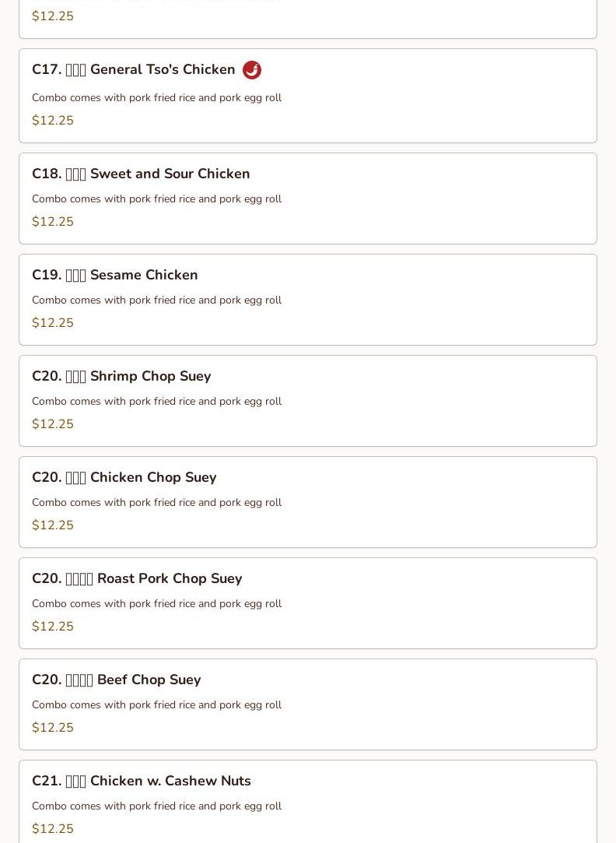Click the combo description under Roast Pork Chop Suey
This screenshot has height=843, width=616.
(x=156, y=603)
